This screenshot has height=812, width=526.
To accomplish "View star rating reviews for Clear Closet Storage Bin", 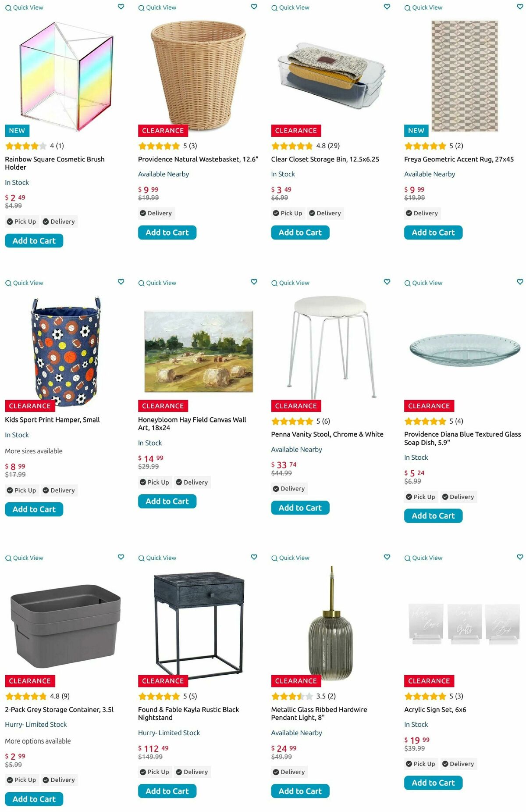I will [x=305, y=146].
